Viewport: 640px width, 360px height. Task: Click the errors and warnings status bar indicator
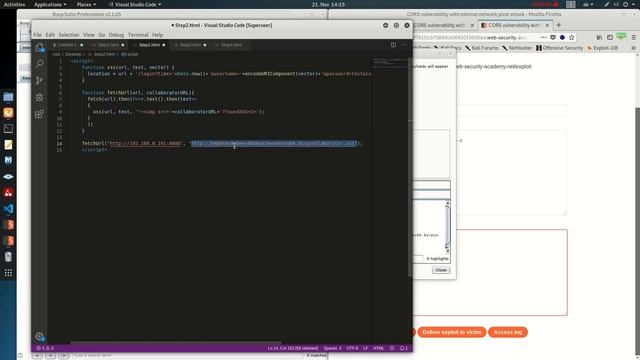45,348
